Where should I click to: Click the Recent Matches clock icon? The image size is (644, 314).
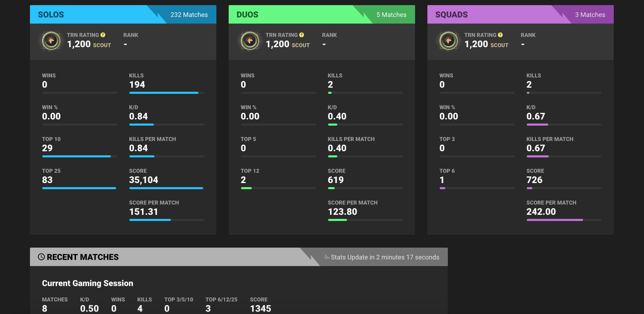point(41,257)
